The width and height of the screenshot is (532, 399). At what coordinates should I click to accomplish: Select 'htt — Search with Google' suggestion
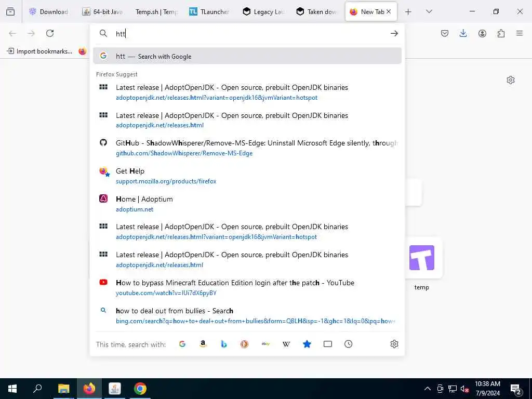(247, 56)
